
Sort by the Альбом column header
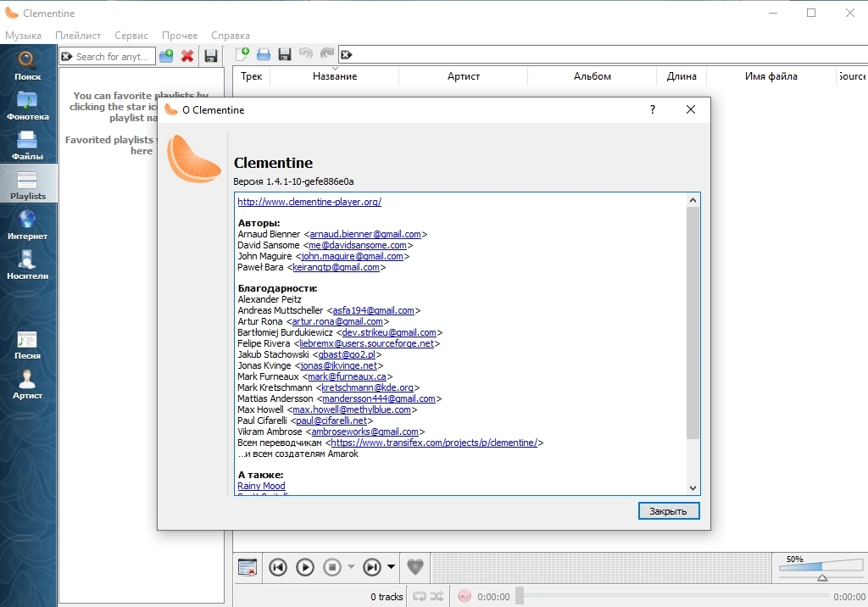[x=593, y=76]
